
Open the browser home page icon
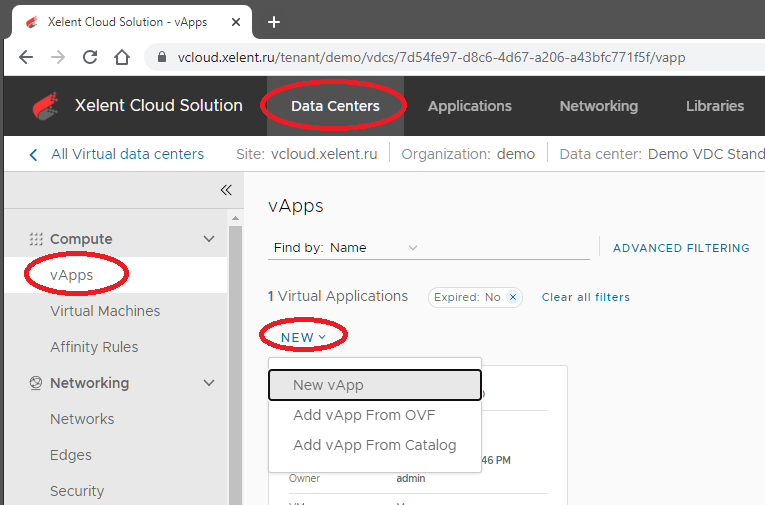122,58
